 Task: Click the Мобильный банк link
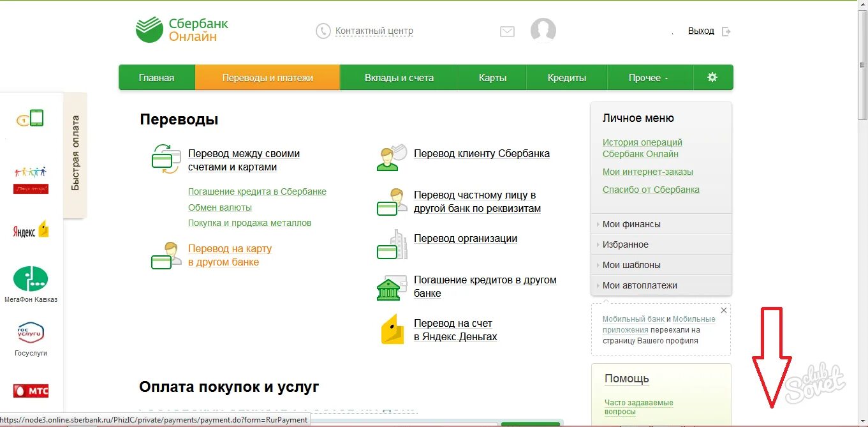tap(633, 319)
